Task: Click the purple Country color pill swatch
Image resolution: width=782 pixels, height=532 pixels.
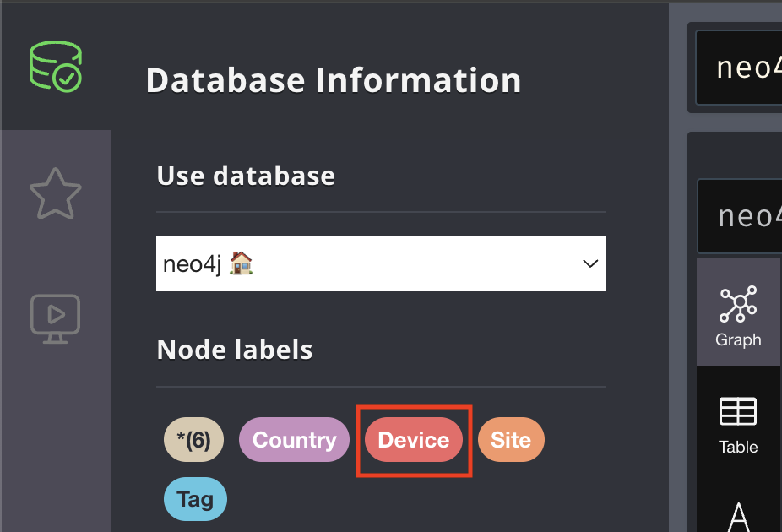Action: click(294, 439)
